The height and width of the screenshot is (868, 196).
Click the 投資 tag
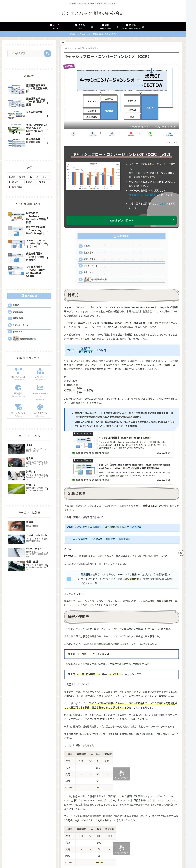click(12, 177)
